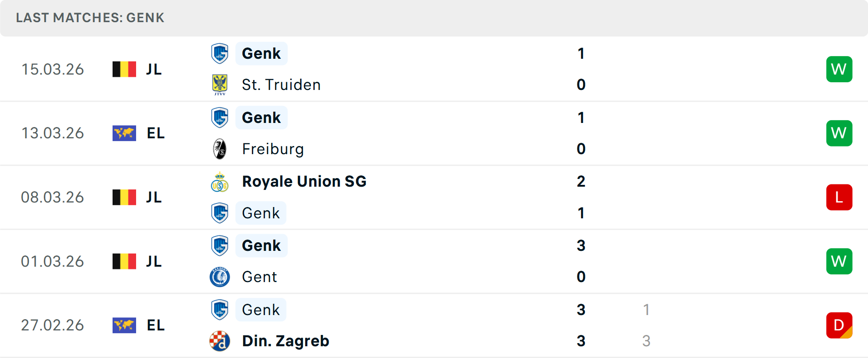The height and width of the screenshot is (358, 868).
Task: Open the Din. Zagreb team link
Action: coord(286,341)
